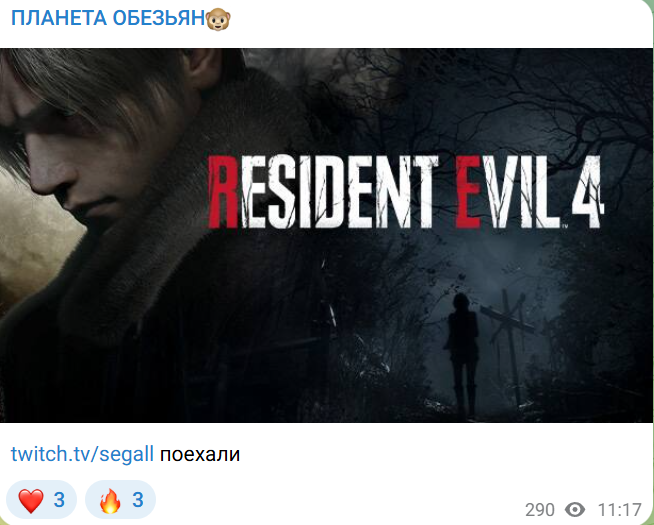The width and height of the screenshot is (654, 525).
Task: Click the heart emoji icon
Action: (x=31, y=500)
